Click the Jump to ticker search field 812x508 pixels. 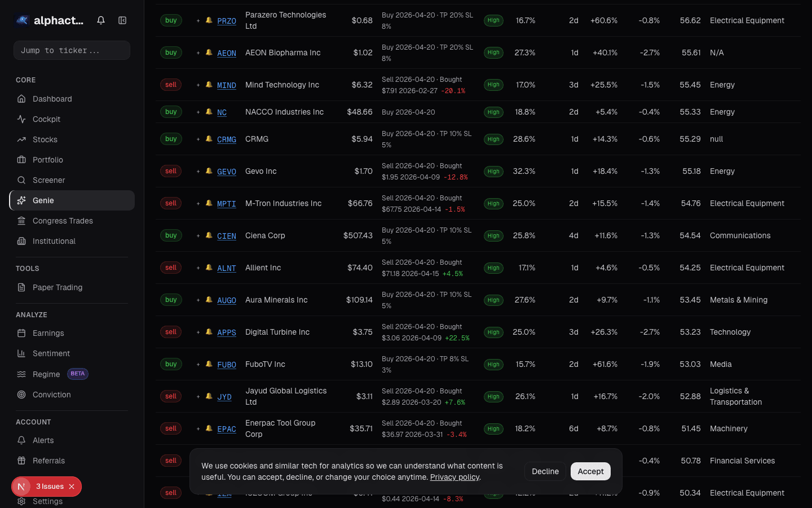pyautogui.click(x=72, y=50)
